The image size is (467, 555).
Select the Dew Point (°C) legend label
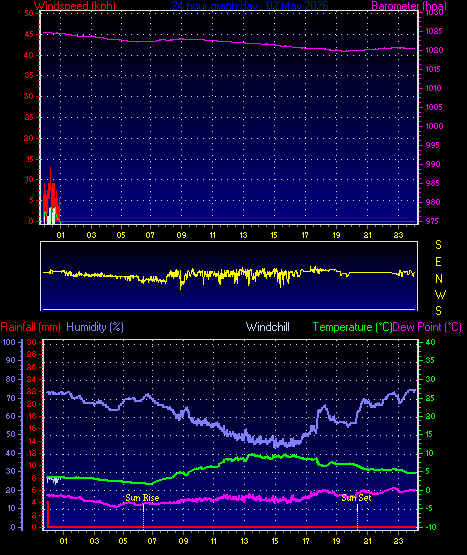427,327
